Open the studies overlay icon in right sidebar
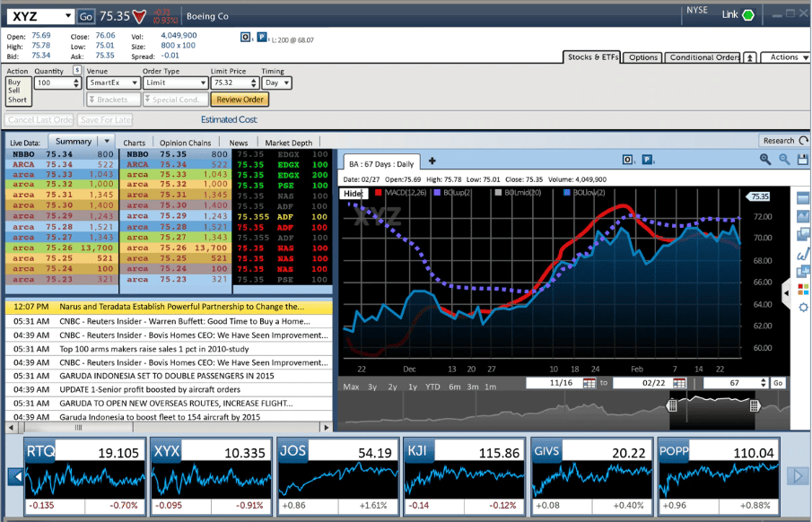The width and height of the screenshot is (812, 522). [x=803, y=272]
